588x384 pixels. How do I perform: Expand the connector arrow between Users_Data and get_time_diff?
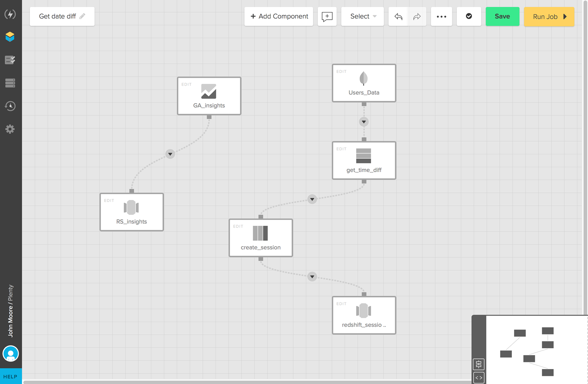click(363, 121)
